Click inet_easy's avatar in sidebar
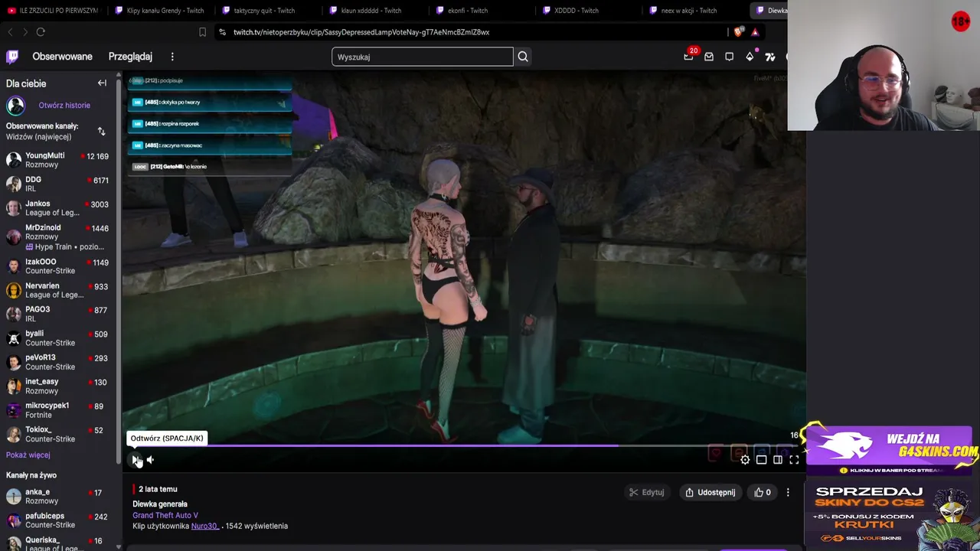 coord(14,386)
